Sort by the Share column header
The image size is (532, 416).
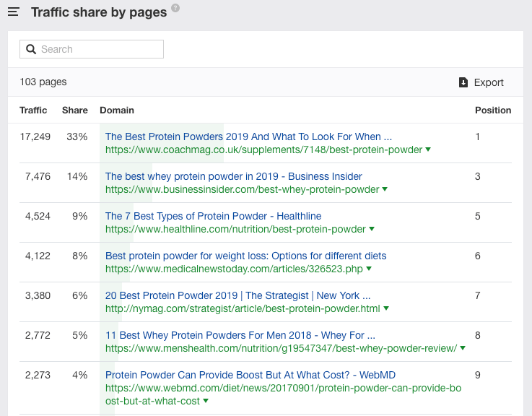point(74,110)
